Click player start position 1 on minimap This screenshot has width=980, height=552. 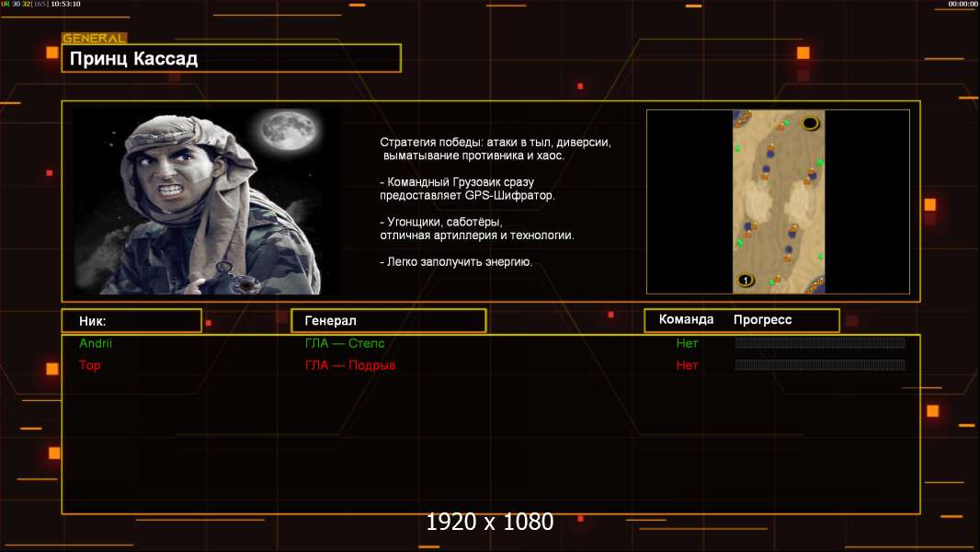click(745, 280)
